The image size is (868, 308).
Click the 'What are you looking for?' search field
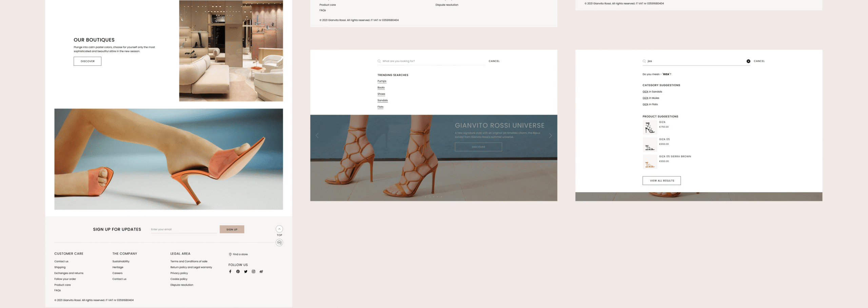pos(431,61)
